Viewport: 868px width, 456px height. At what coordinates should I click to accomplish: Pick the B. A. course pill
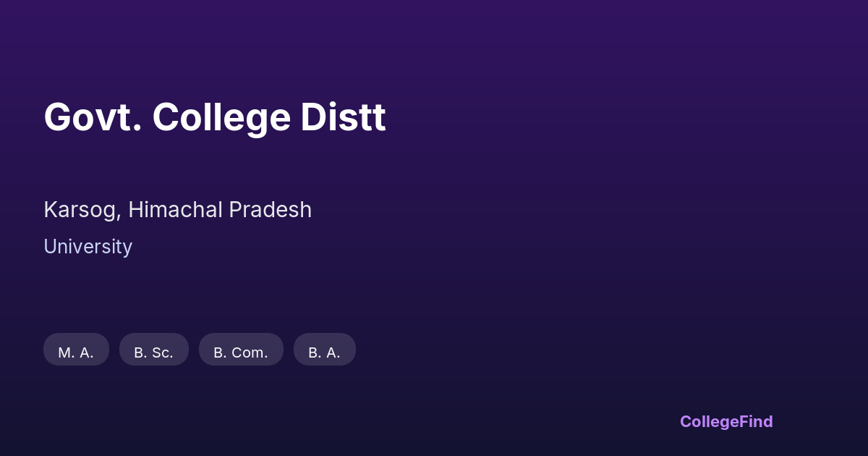click(324, 350)
